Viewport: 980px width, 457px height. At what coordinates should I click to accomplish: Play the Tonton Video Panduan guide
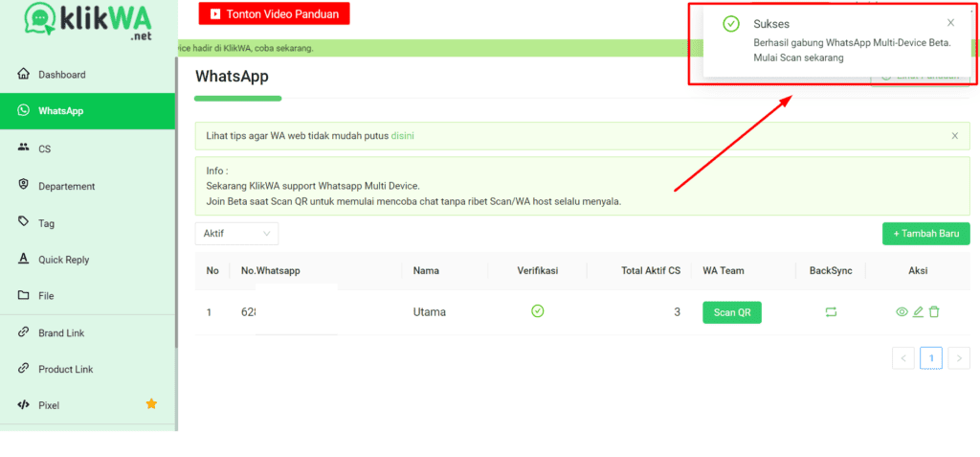(x=275, y=14)
